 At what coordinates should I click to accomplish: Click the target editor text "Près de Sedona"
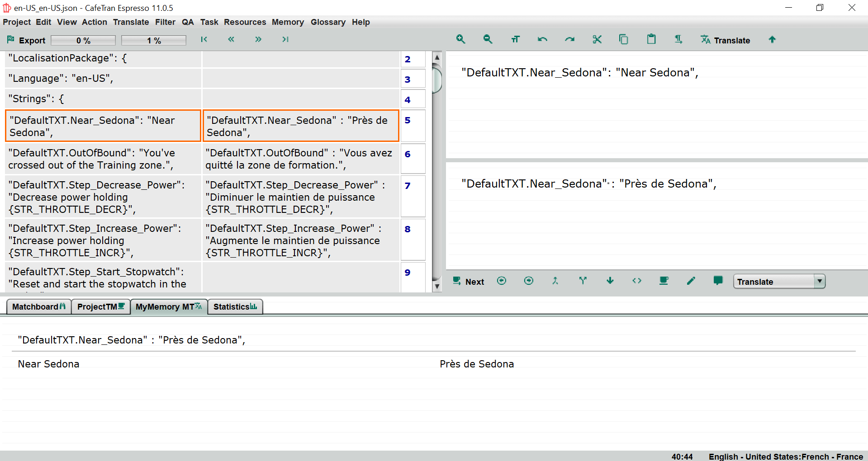click(666, 184)
